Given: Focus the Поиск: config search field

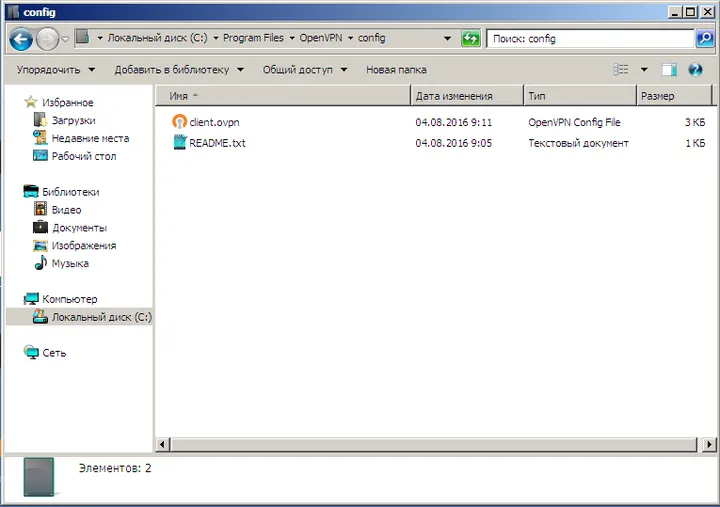Looking at the screenshot, I should coord(591,39).
